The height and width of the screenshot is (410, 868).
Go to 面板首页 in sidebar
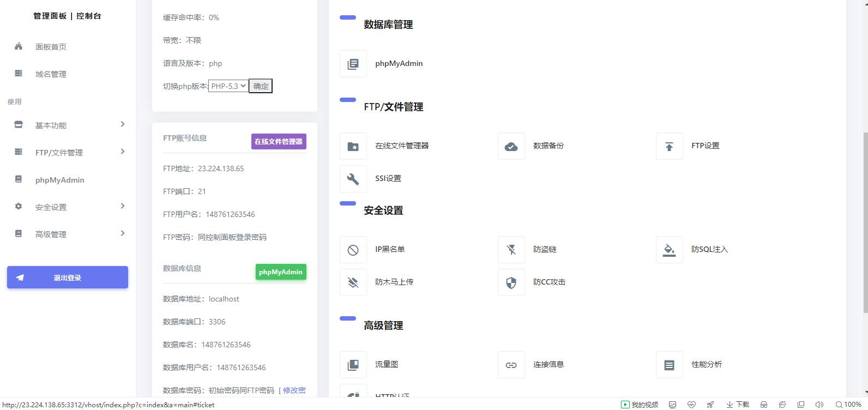coord(51,47)
